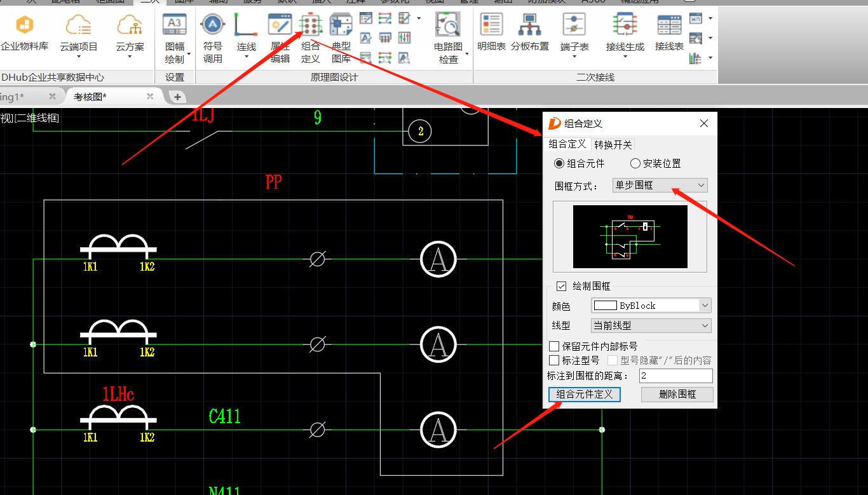Screen dimensions: 868x495
Task: Click the 标注到围框的距离 input field
Action: click(676, 376)
